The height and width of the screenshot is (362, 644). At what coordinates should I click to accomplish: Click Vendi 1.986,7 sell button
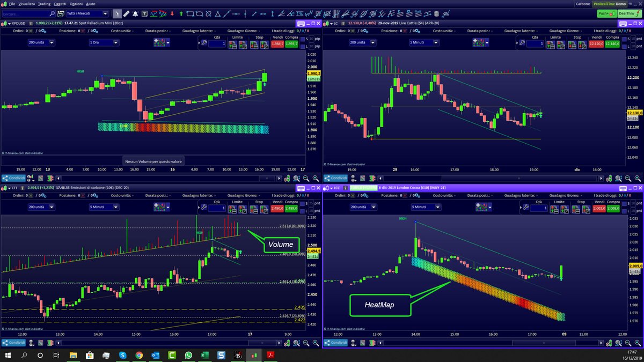pos(277,43)
